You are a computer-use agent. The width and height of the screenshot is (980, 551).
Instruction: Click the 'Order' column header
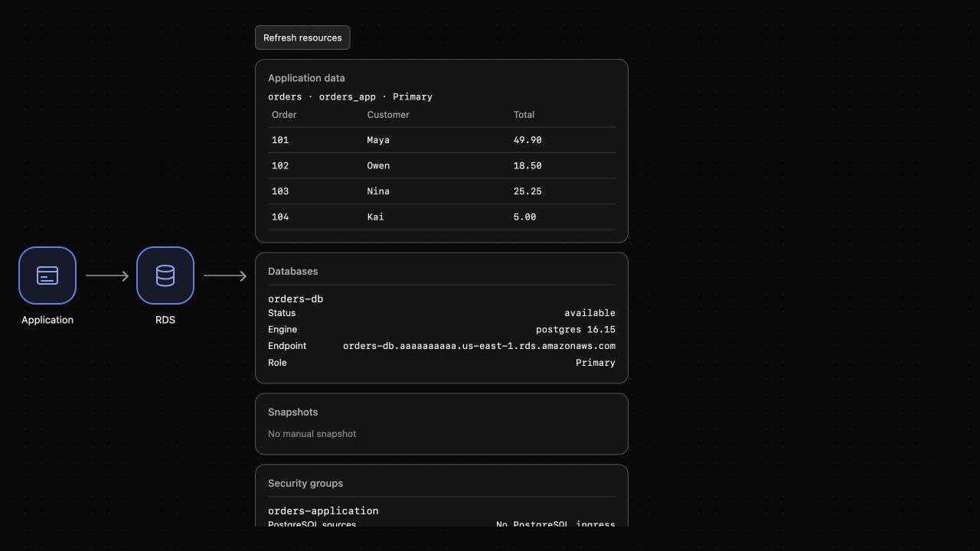(284, 115)
